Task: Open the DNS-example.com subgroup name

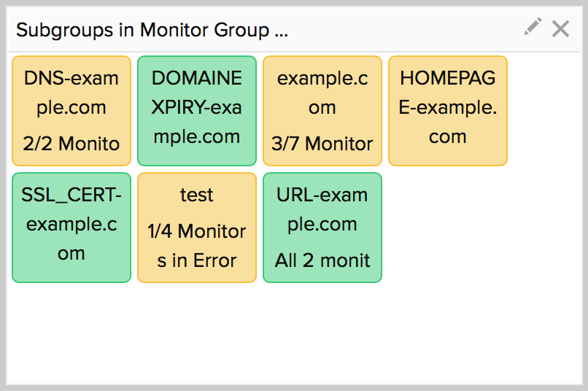Action: (x=71, y=93)
